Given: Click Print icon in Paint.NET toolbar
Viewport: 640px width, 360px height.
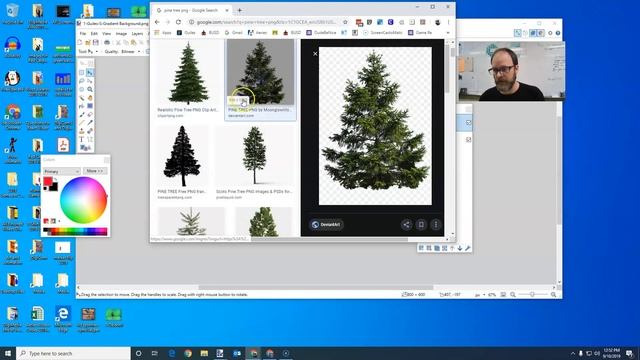Looking at the screenshot, I should (x=107, y=42).
